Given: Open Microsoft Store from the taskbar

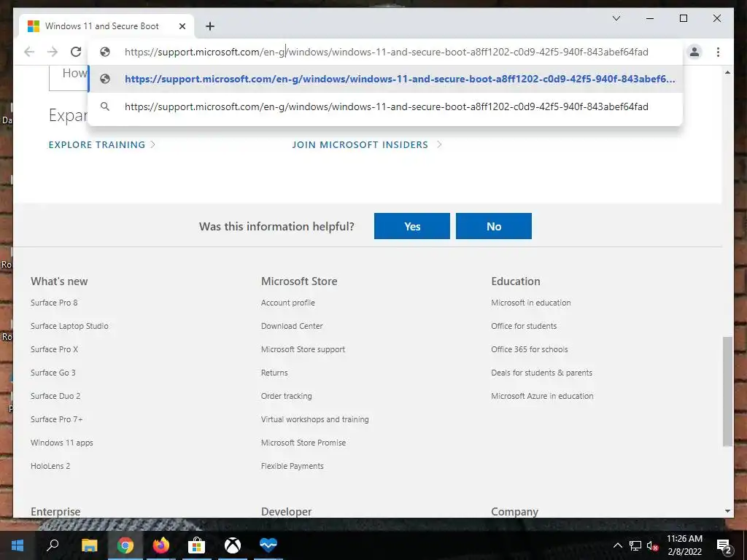Looking at the screenshot, I should (x=196, y=545).
